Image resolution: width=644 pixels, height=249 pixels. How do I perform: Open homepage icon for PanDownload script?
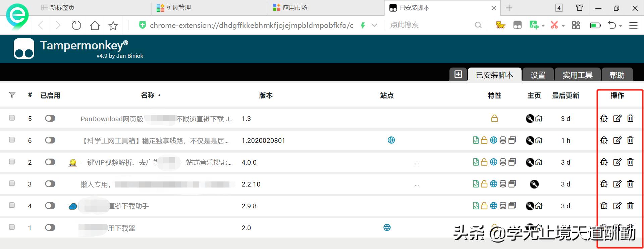click(539, 119)
